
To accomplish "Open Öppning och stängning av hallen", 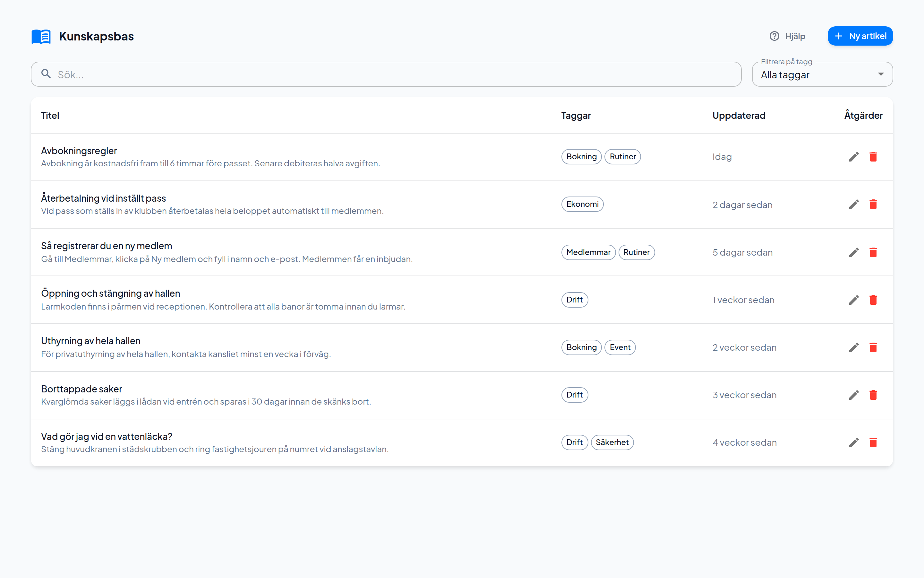I will pyautogui.click(x=111, y=293).
